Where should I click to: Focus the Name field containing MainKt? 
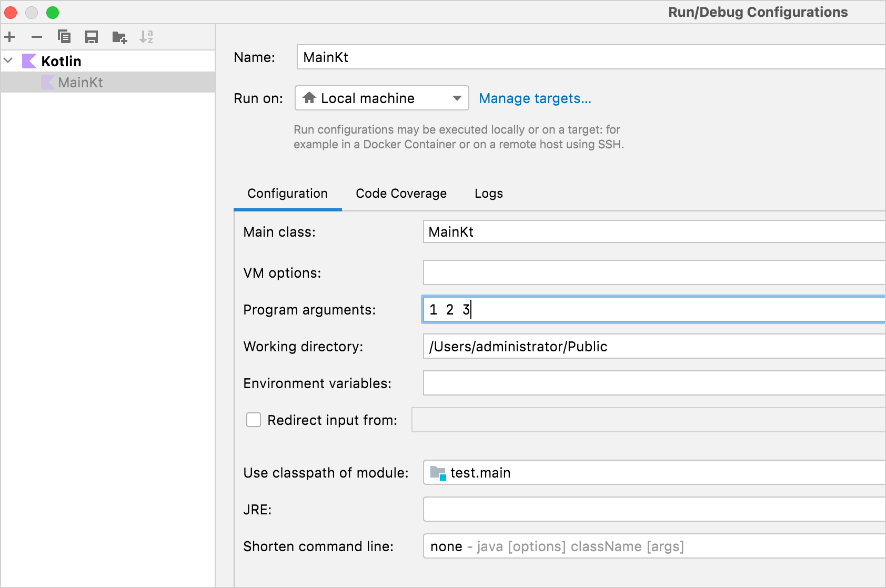591,57
